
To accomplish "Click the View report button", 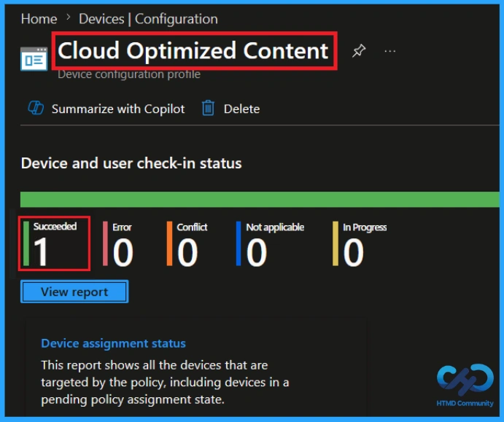I will tap(74, 292).
